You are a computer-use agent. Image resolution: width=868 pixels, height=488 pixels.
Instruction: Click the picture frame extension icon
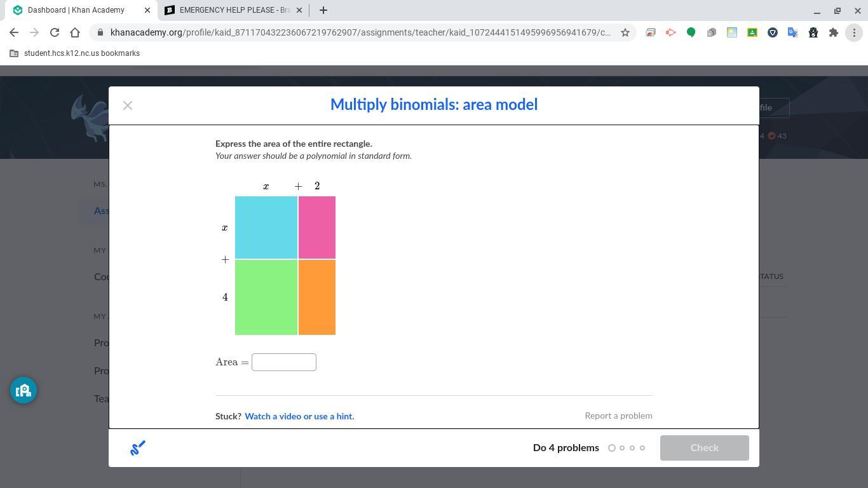[x=651, y=32]
